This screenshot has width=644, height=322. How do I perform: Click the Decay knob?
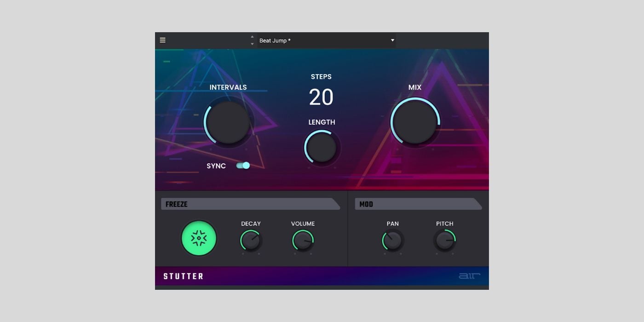(x=251, y=240)
